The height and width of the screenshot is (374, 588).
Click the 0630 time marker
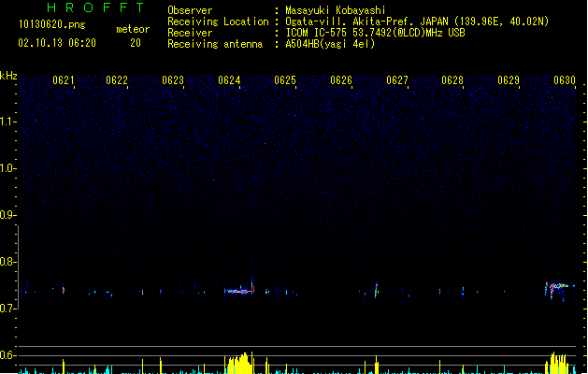(565, 80)
